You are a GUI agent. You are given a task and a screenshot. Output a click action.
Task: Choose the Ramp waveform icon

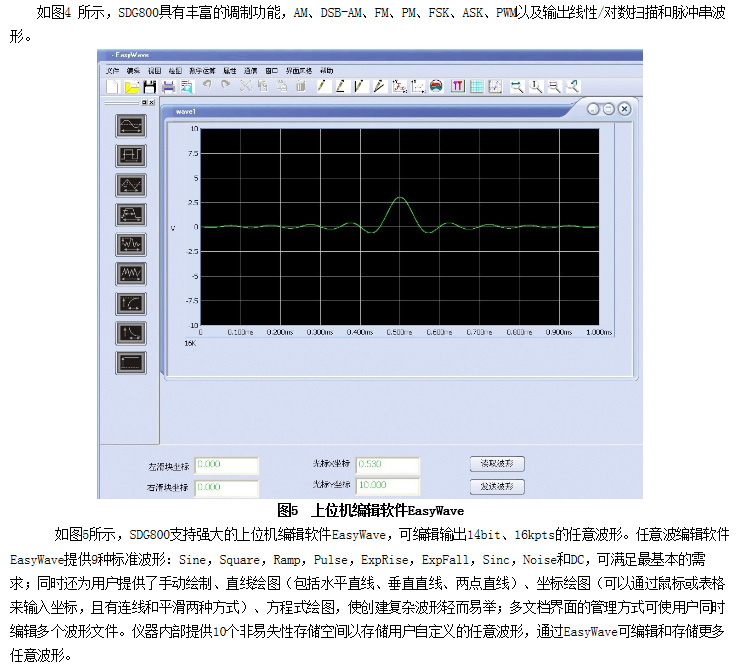[132, 184]
